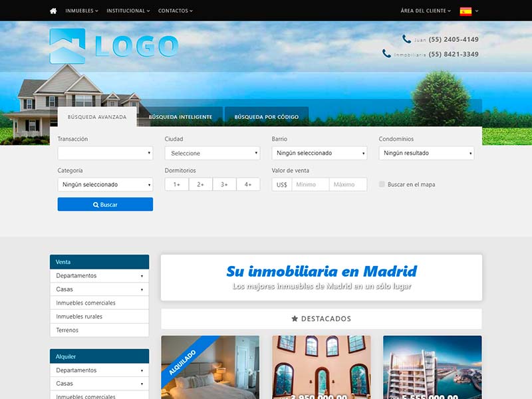Open Terrenos under Venta
532x399 pixels.
pos(99,330)
